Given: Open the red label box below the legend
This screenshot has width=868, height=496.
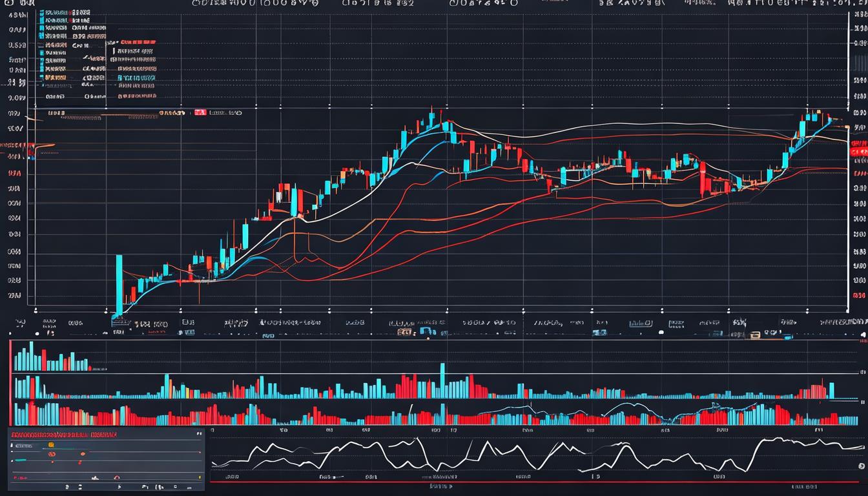Looking at the screenshot, I should point(200,112).
